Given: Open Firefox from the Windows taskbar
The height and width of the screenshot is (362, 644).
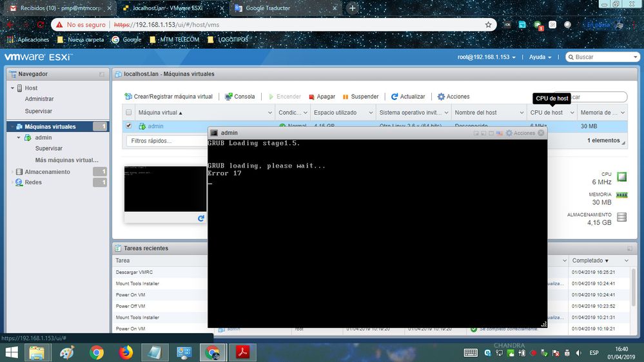Looking at the screenshot, I should 125,352.
